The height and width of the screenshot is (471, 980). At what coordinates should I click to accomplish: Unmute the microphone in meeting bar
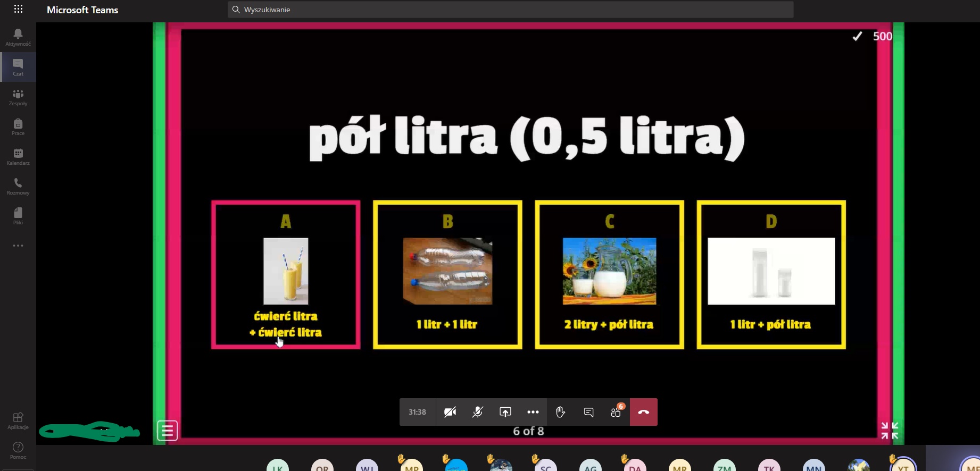pyautogui.click(x=478, y=413)
